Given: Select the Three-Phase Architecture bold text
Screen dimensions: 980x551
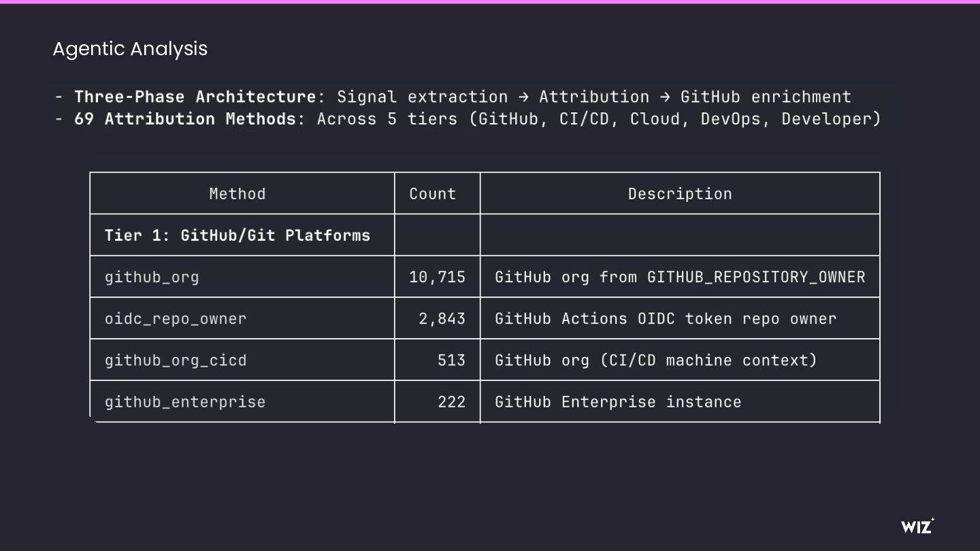Looking at the screenshot, I should 195,97.
